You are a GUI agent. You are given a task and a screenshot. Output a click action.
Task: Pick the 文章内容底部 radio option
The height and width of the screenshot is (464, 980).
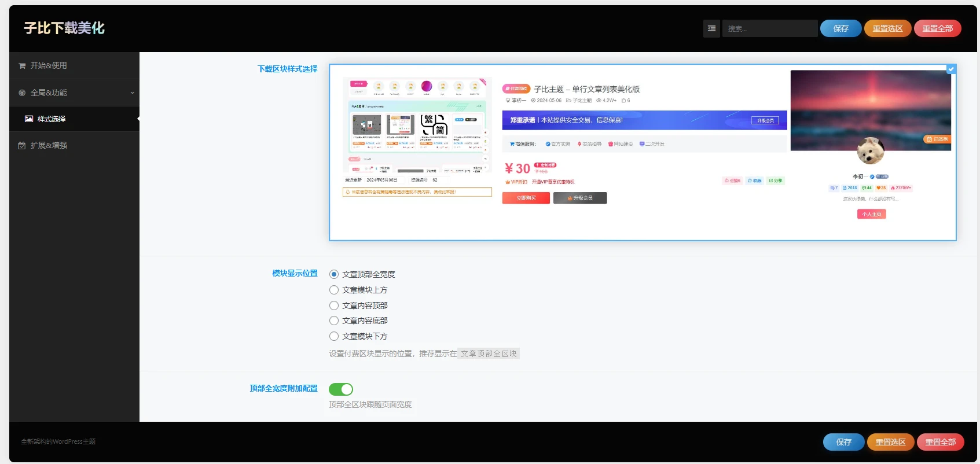(x=334, y=321)
